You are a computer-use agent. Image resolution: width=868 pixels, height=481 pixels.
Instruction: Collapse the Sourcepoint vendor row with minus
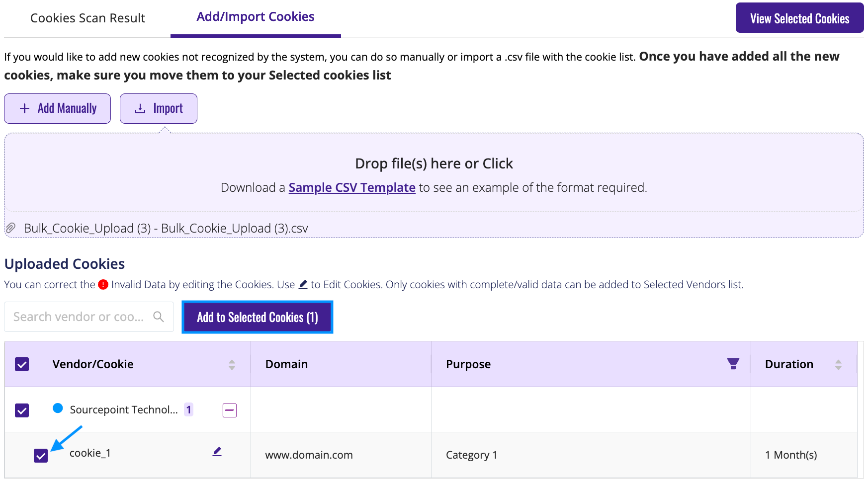click(229, 410)
